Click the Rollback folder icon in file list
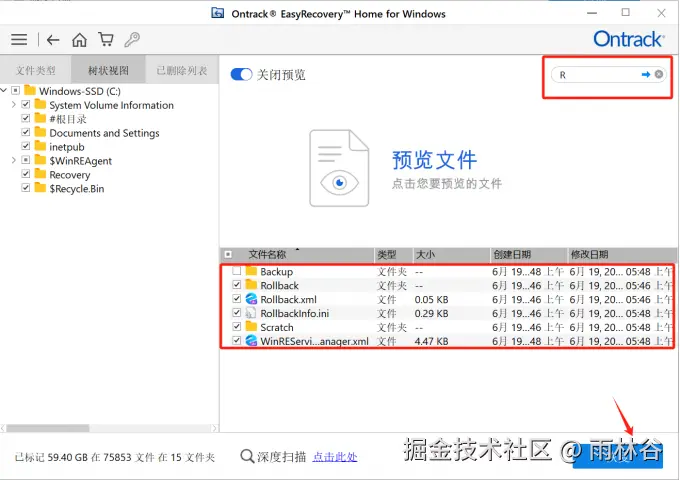 pyautogui.click(x=251, y=284)
